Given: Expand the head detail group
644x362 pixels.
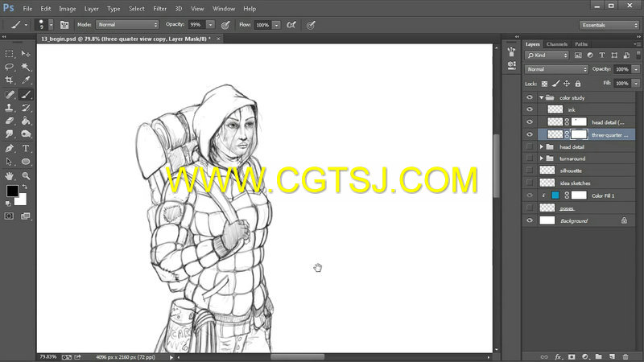Looking at the screenshot, I should [541, 146].
